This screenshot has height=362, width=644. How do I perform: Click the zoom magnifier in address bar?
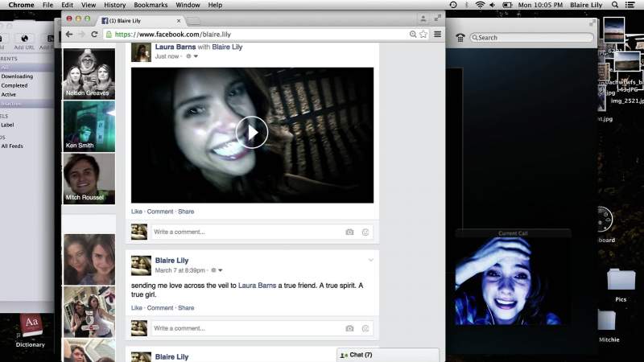pyautogui.click(x=413, y=35)
